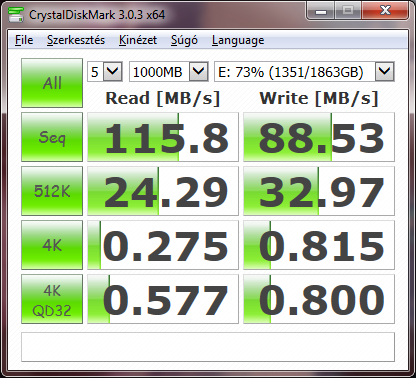416x378 pixels.
Task: Click the Seq write result 88.53
Action: pyautogui.click(x=319, y=137)
